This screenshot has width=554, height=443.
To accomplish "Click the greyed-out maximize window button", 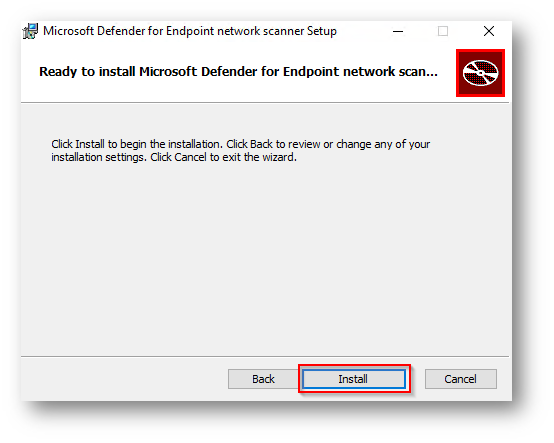I will [443, 31].
